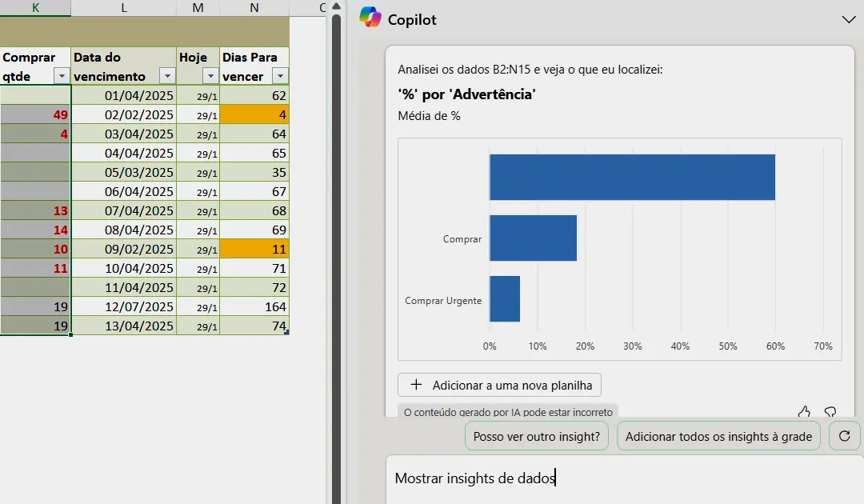
Task: Click 'Posso ver outro insight?' suggestion
Action: (537, 436)
